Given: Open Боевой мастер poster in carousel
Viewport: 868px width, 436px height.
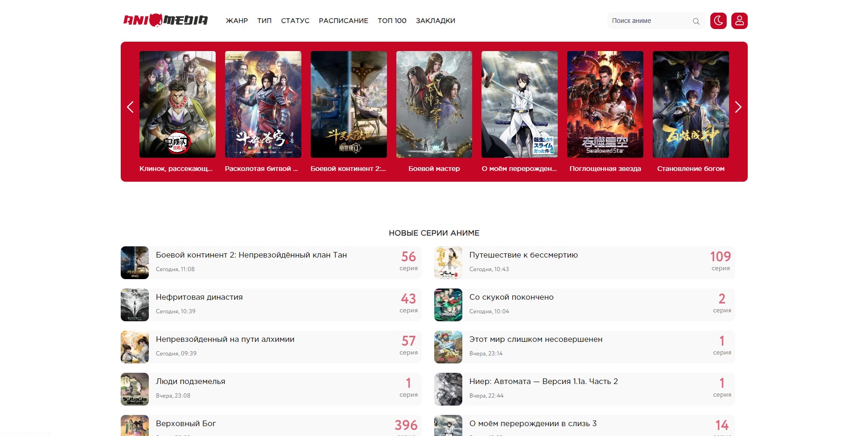Looking at the screenshot, I should pyautogui.click(x=434, y=104).
